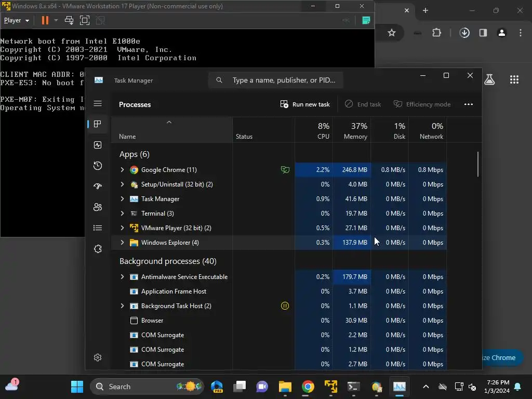The image size is (532, 399).
Task: Open the Windows Start button
Action: [x=77, y=387]
